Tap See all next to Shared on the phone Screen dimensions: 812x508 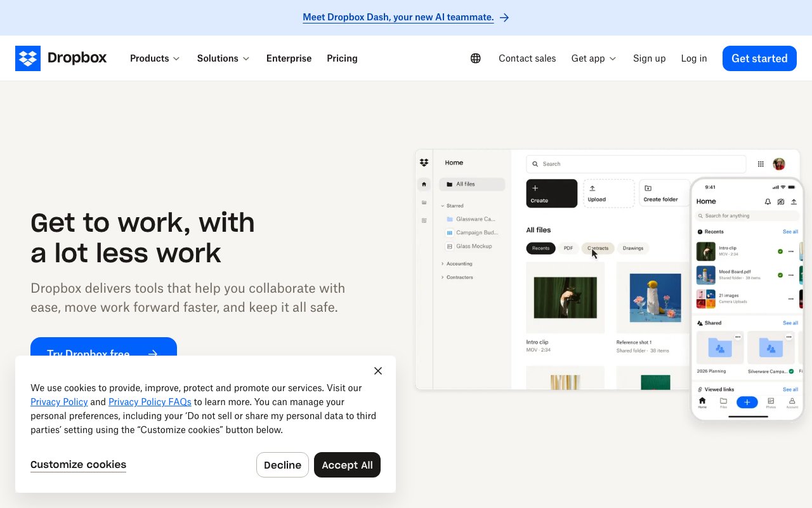[790, 323]
